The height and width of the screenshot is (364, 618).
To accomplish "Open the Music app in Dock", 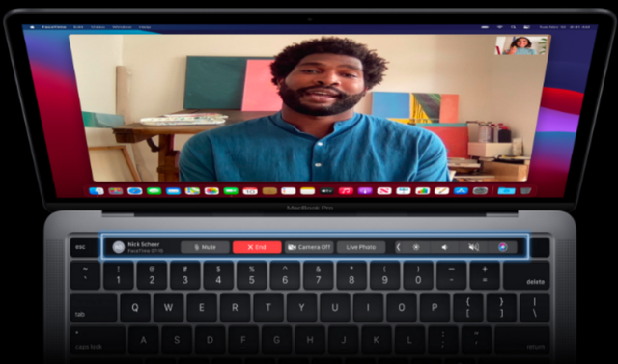I will (x=346, y=191).
